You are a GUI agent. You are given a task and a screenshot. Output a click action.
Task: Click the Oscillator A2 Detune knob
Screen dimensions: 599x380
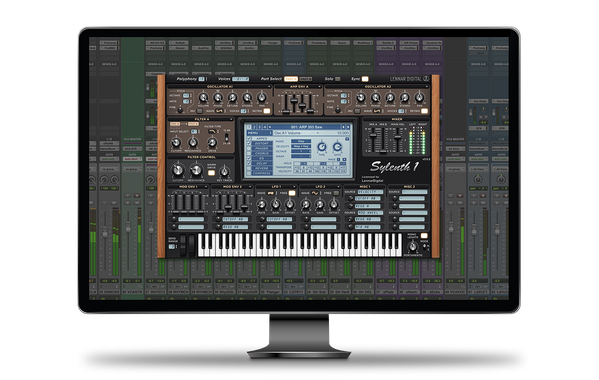pos(390,98)
